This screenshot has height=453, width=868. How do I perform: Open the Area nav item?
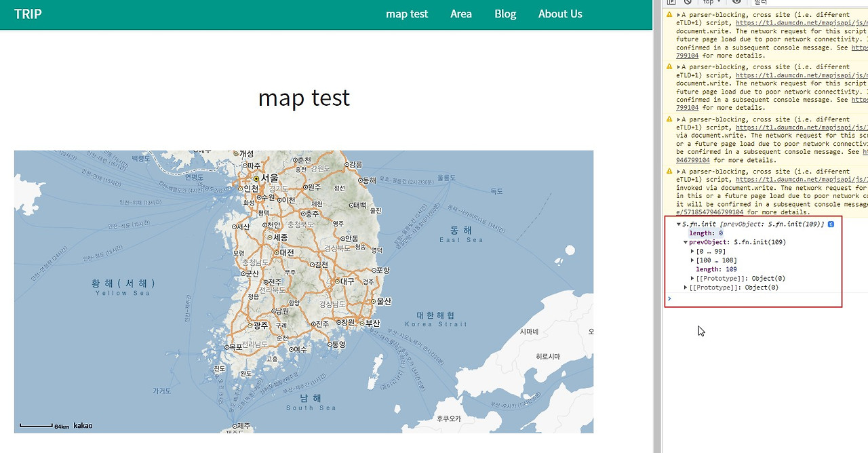pos(461,14)
